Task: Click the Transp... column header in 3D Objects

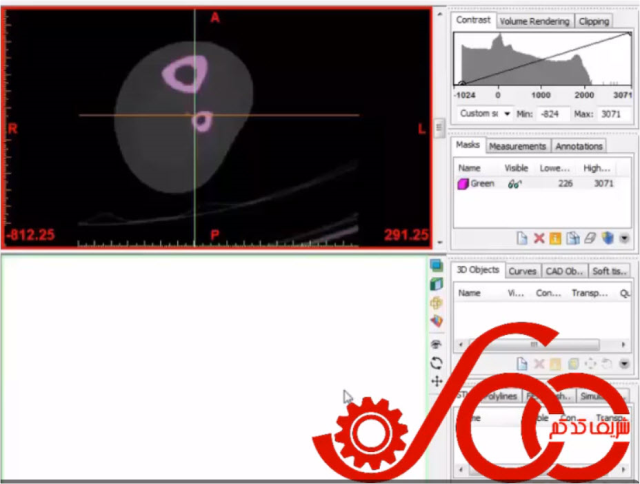Action: coord(589,293)
